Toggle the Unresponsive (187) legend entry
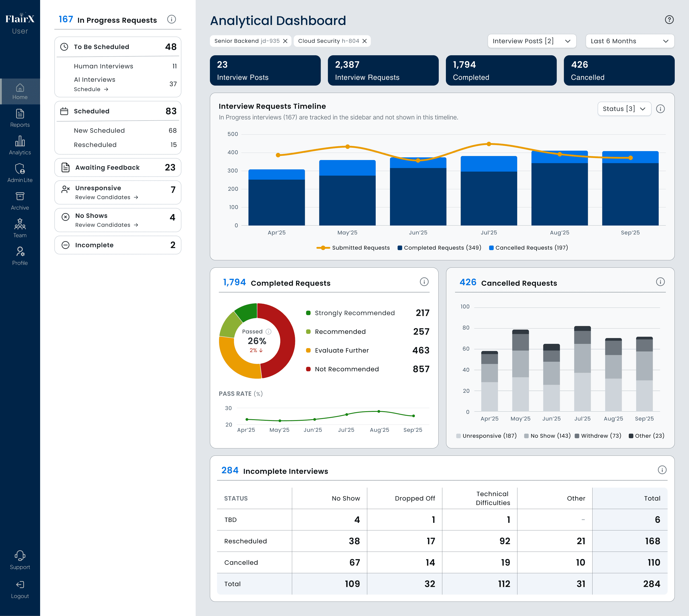This screenshot has height=616, width=689. pos(486,436)
